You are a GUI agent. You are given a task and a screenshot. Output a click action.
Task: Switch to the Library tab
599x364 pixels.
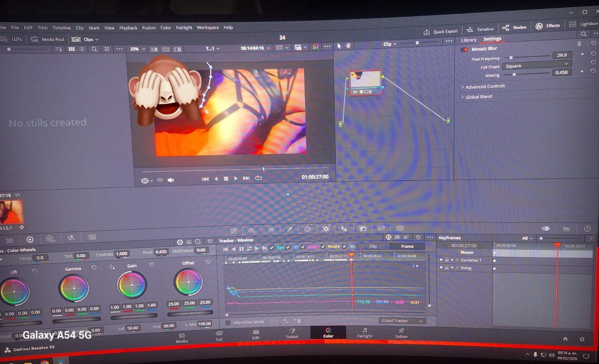pyautogui.click(x=469, y=40)
